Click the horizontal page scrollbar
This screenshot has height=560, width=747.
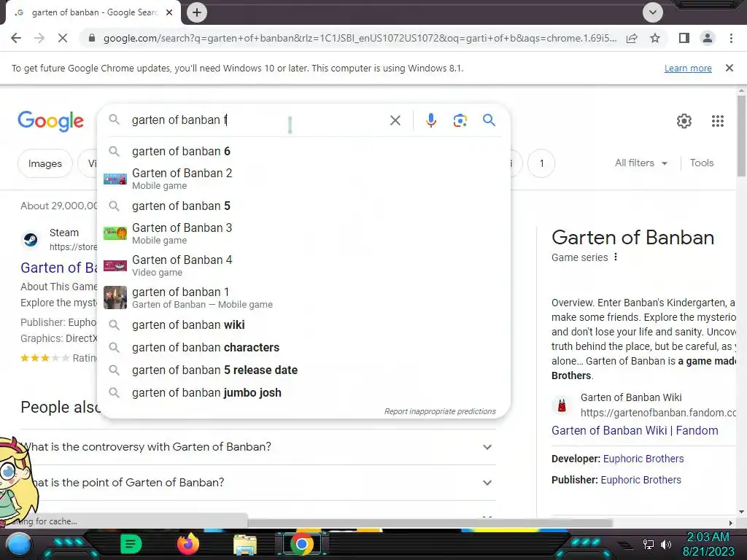click(x=430, y=523)
